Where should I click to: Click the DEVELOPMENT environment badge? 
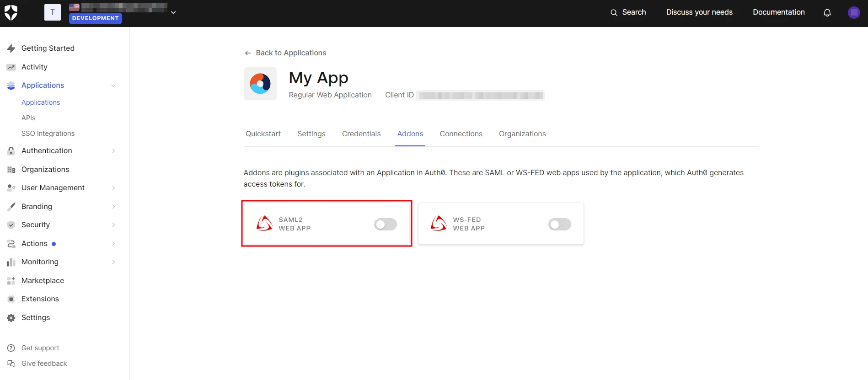[96, 18]
